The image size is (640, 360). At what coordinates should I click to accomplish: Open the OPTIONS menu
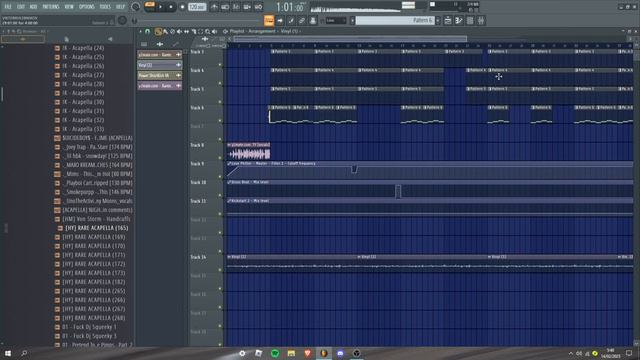[x=87, y=7]
